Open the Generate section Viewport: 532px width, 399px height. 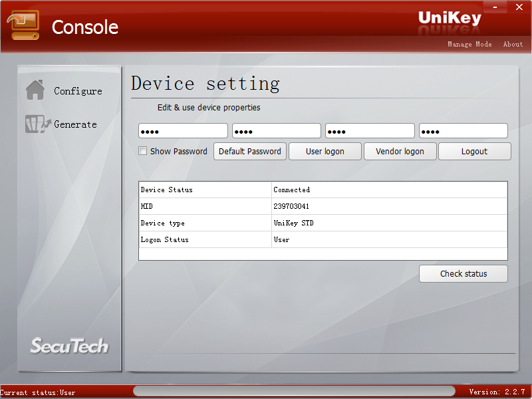[x=75, y=124]
